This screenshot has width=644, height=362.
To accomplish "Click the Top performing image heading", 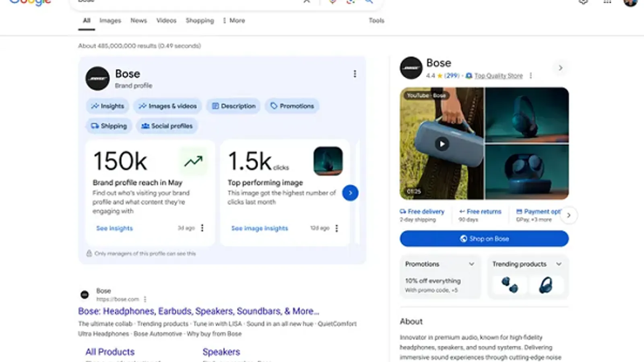I will pyautogui.click(x=265, y=183).
